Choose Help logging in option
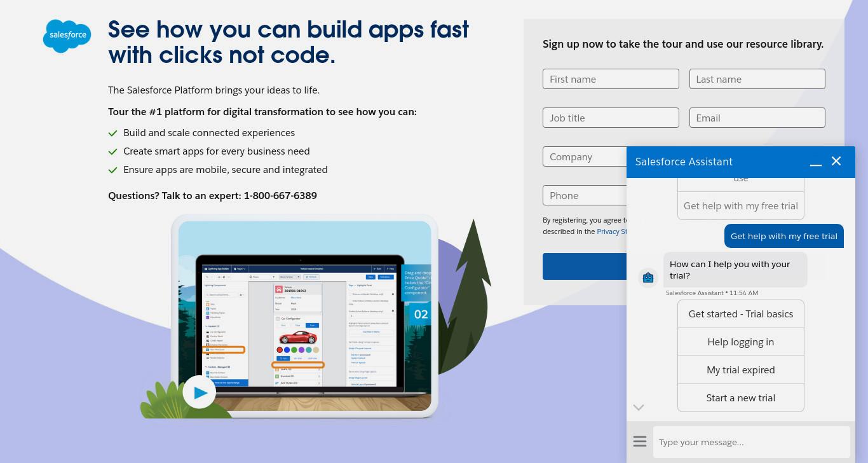 (x=741, y=342)
